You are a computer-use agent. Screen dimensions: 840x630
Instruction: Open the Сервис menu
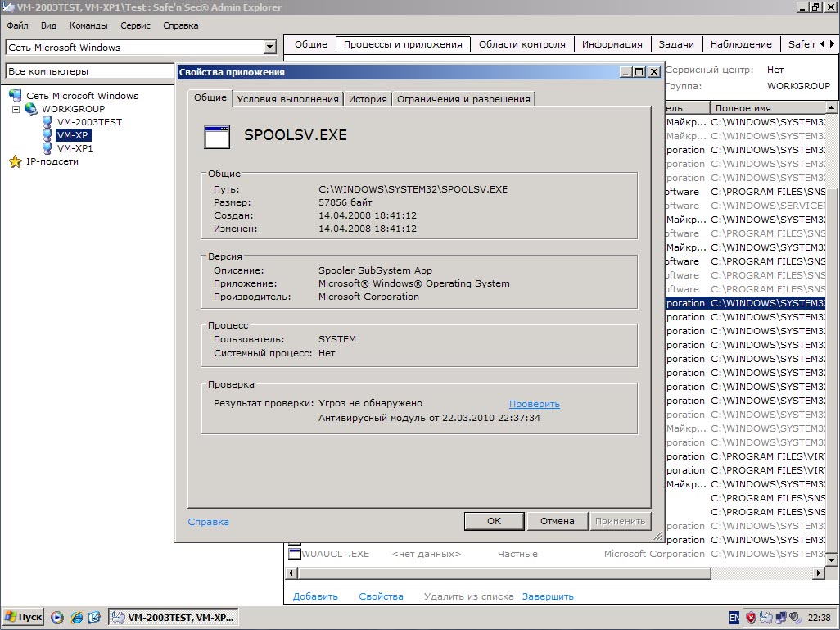click(x=136, y=25)
